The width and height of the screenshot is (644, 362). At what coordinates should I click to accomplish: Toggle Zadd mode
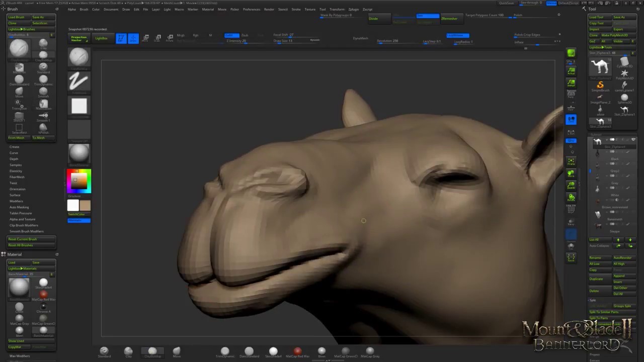[232, 35]
